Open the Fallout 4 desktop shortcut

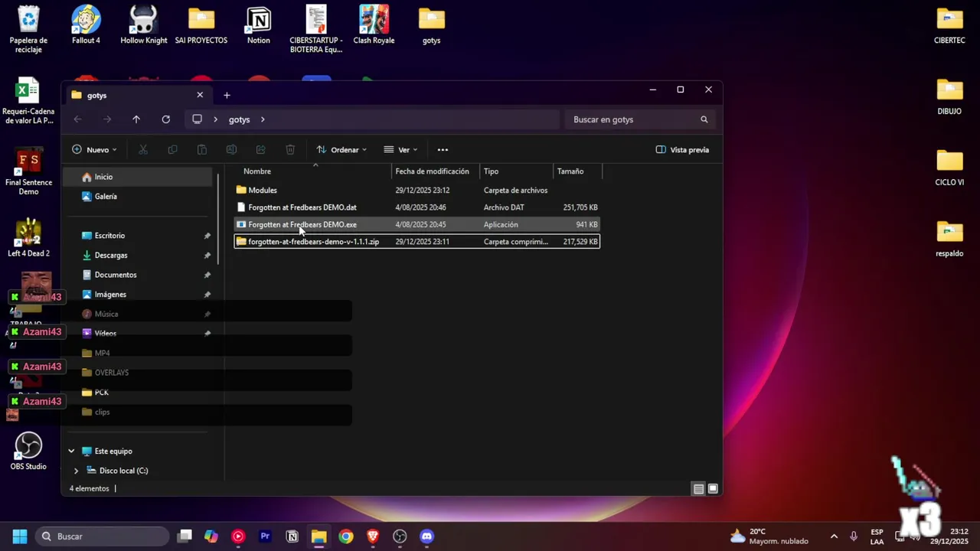(x=86, y=24)
